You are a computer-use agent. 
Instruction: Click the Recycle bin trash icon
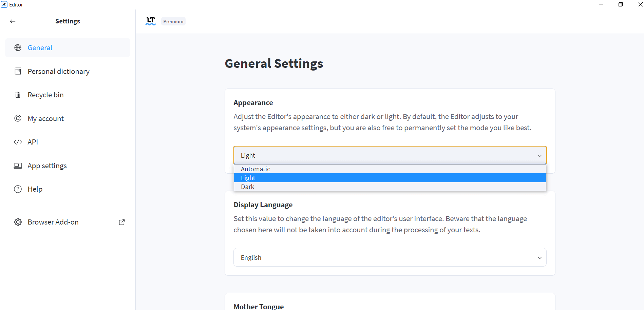18,95
